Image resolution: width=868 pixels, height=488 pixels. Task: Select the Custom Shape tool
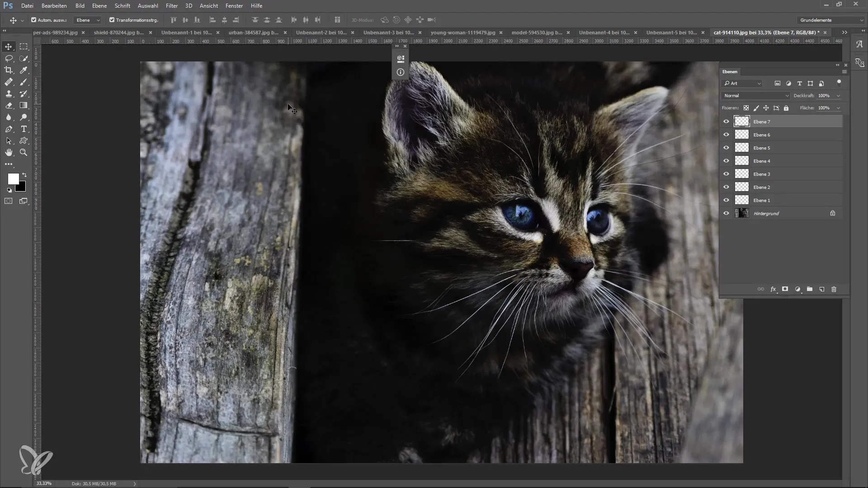(x=24, y=141)
